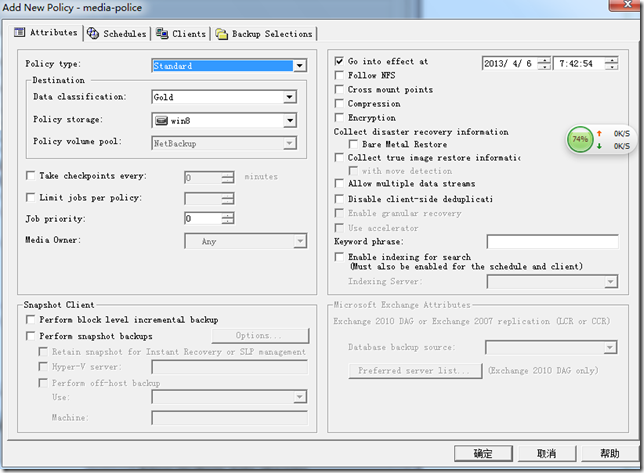Enable Follow NFS checkbox
644x473 pixels.
point(339,75)
